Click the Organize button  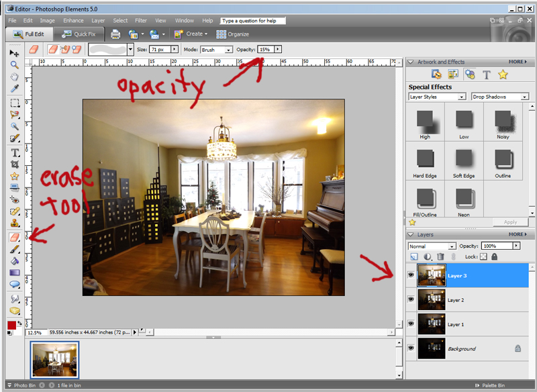pos(232,34)
